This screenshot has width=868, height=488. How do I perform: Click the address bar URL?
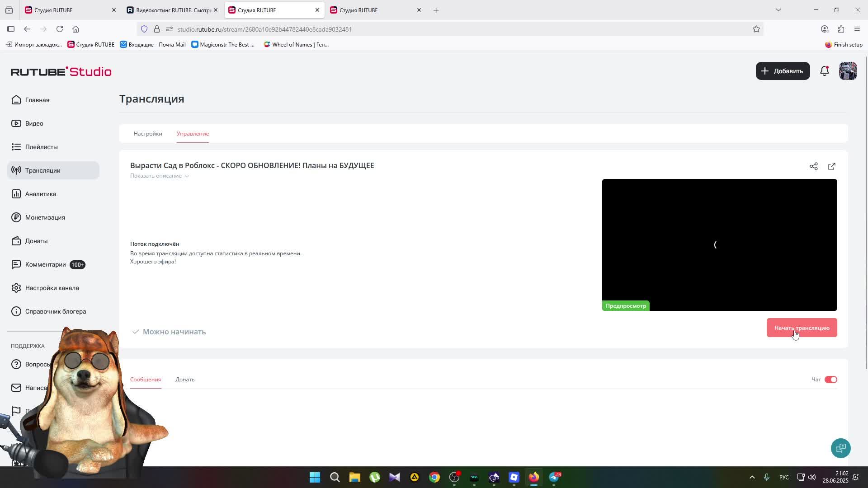pyautogui.click(x=264, y=29)
